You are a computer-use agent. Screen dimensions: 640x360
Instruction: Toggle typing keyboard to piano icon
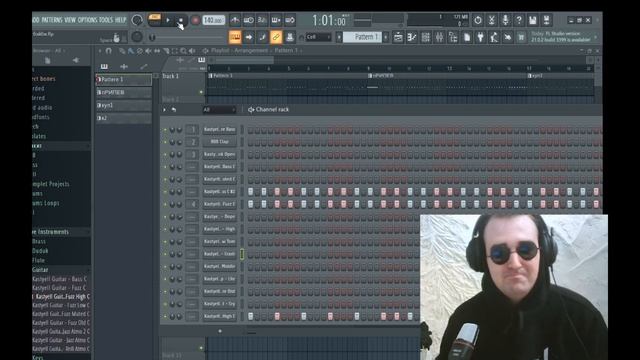[235, 37]
